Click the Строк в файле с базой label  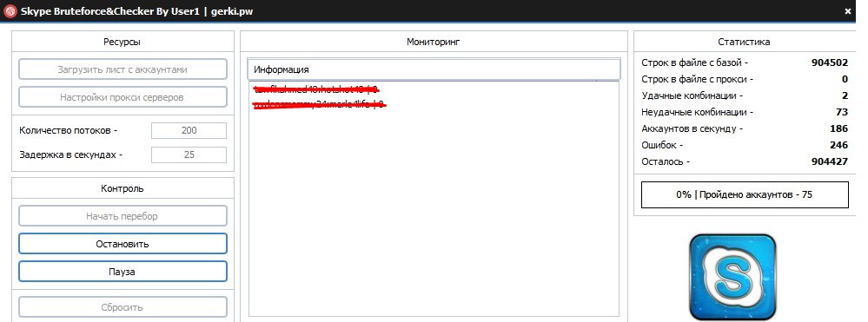click(695, 62)
